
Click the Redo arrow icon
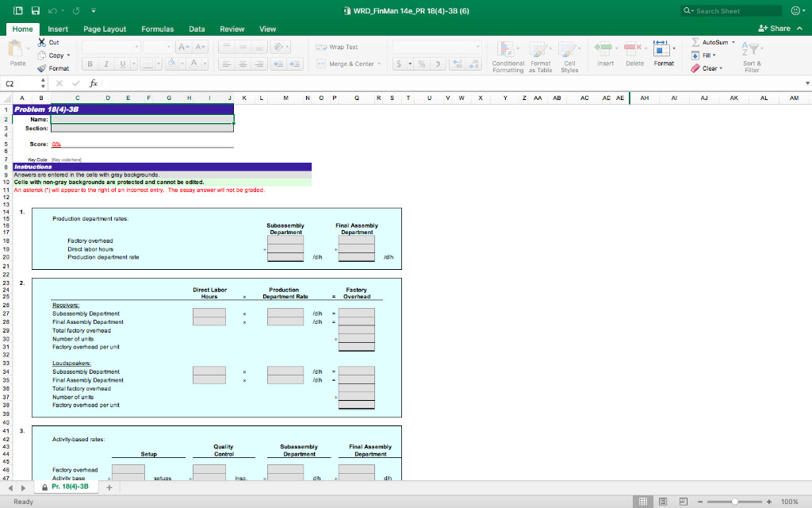tap(76, 10)
